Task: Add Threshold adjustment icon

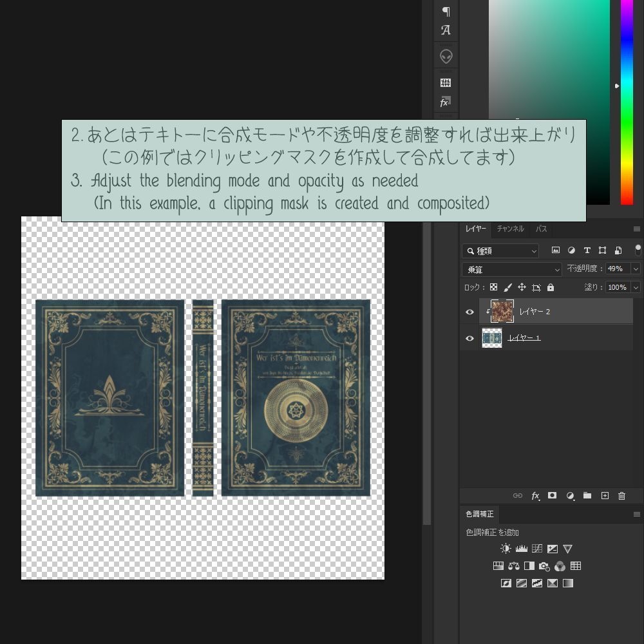Action: [537, 583]
